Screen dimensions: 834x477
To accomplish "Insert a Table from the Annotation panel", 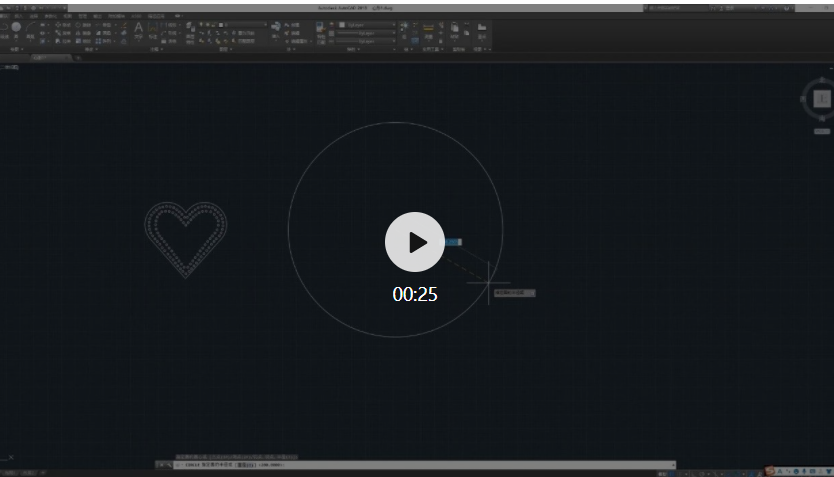I will pos(170,41).
